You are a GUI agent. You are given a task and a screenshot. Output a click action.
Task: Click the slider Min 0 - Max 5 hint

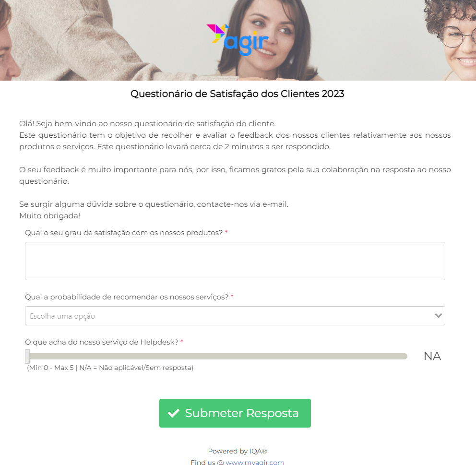(x=110, y=368)
